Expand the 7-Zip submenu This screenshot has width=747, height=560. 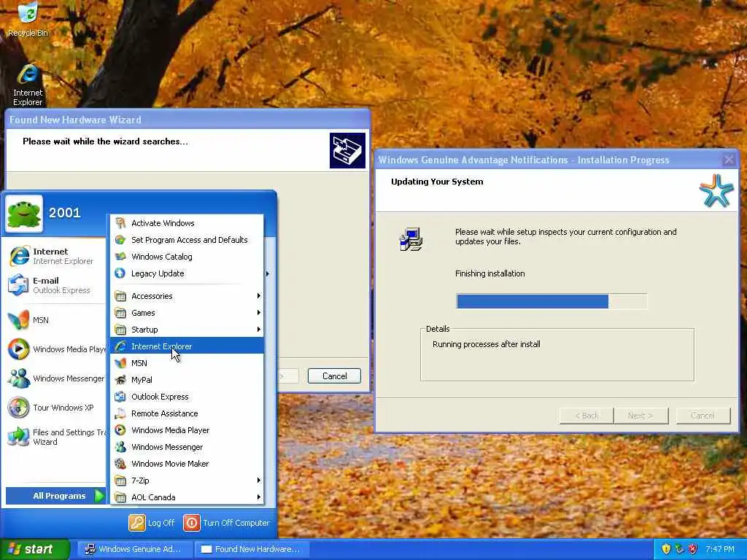pyautogui.click(x=187, y=481)
